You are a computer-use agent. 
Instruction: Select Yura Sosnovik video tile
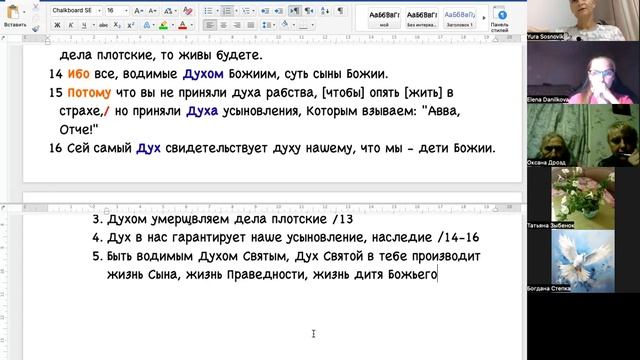(583, 20)
